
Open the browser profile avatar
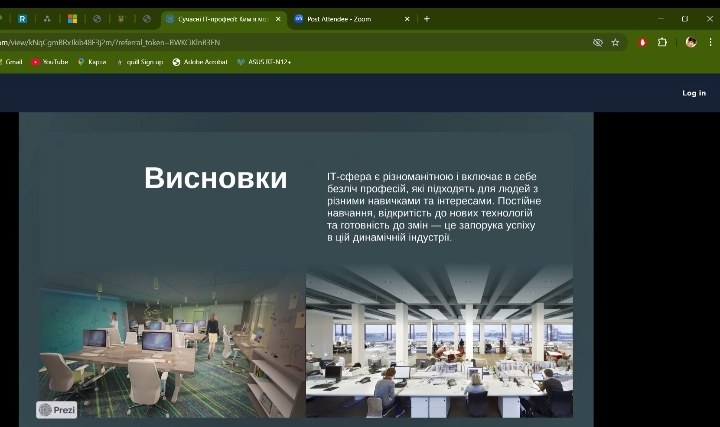[690, 43]
